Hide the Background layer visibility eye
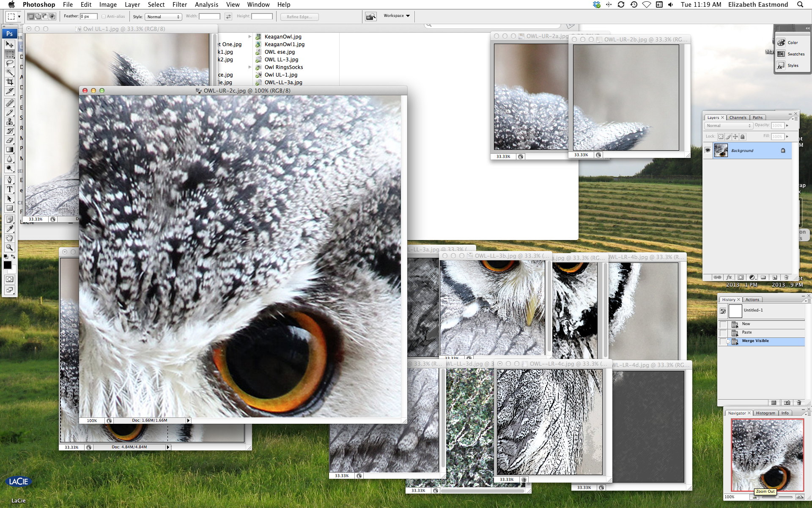The image size is (812, 508). (x=708, y=150)
